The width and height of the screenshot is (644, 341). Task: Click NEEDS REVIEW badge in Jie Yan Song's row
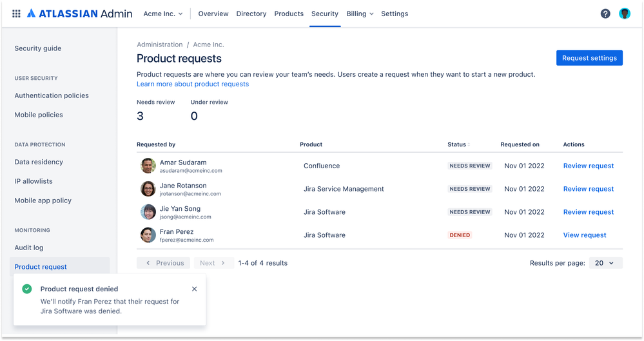pyautogui.click(x=470, y=212)
